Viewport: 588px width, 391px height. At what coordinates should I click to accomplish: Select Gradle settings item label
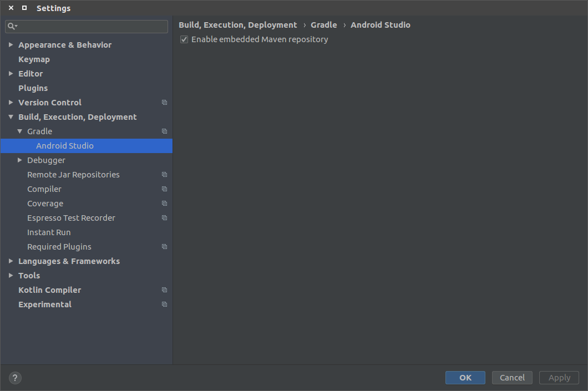click(x=40, y=131)
